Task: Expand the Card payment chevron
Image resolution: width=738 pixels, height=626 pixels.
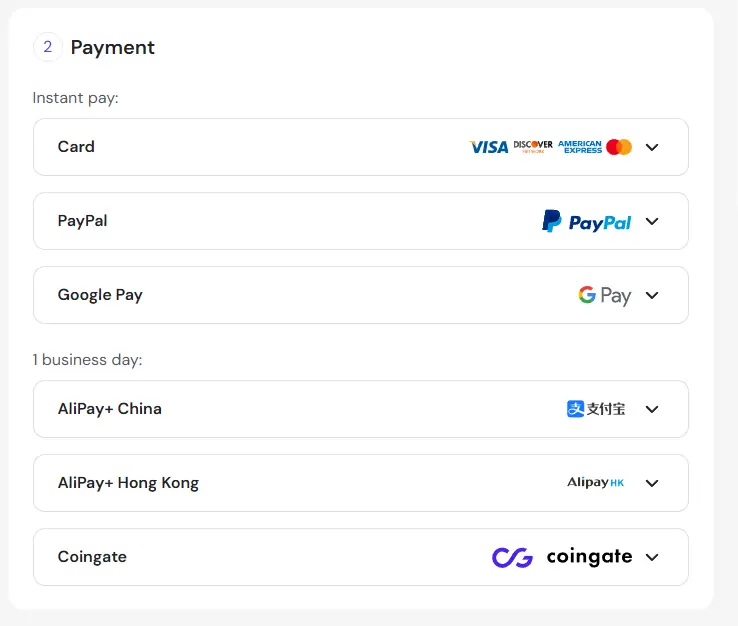Action: [x=652, y=147]
